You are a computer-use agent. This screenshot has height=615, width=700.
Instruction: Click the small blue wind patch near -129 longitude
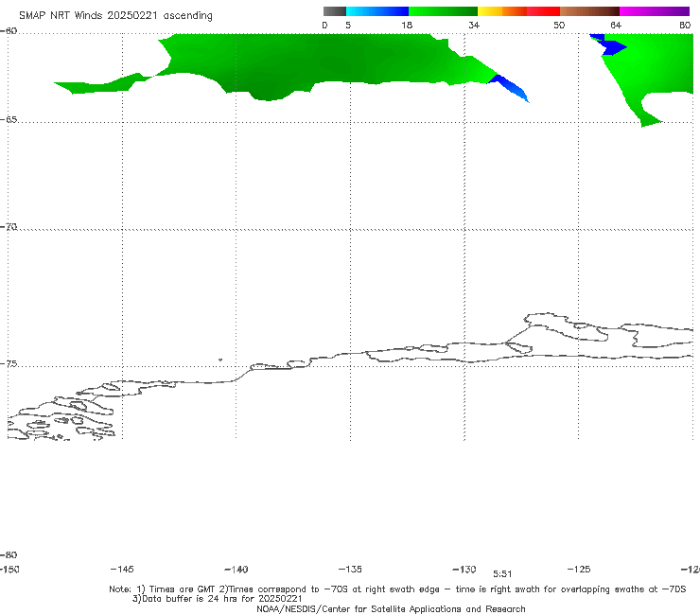(x=509, y=88)
